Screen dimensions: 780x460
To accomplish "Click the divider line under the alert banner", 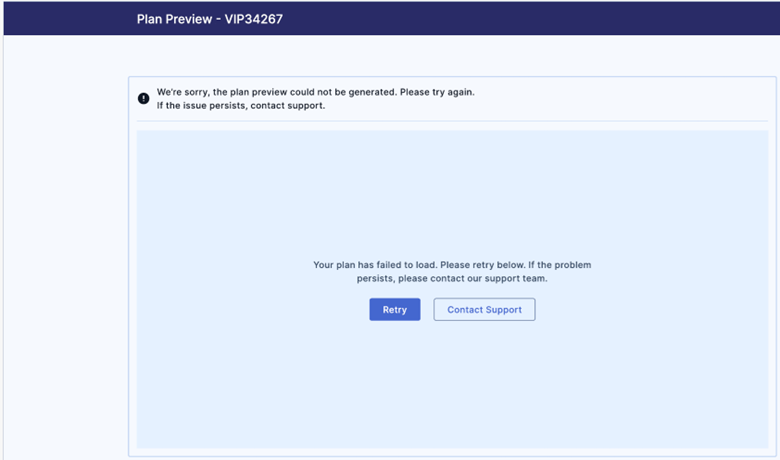I will point(452,122).
